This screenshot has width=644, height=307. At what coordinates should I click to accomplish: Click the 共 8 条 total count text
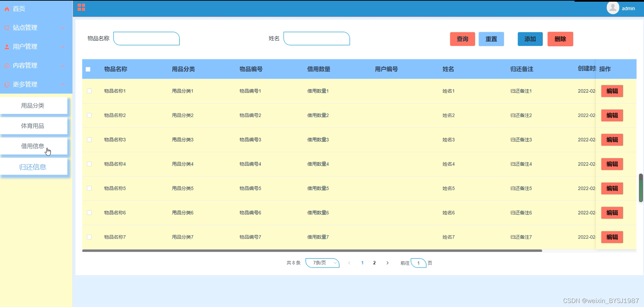coord(294,263)
